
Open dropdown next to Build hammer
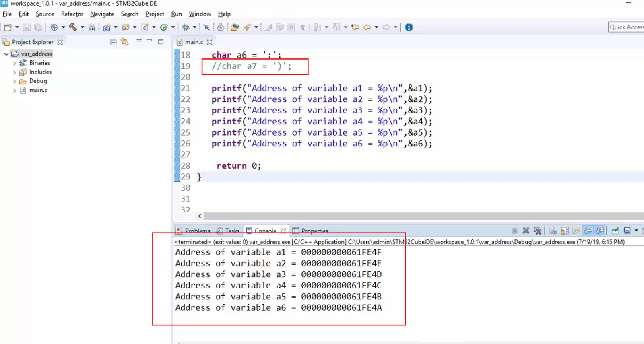pos(82,27)
